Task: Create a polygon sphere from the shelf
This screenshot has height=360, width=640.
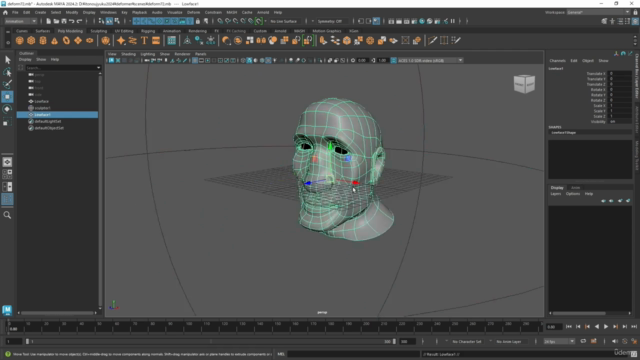Action: tap(19, 40)
